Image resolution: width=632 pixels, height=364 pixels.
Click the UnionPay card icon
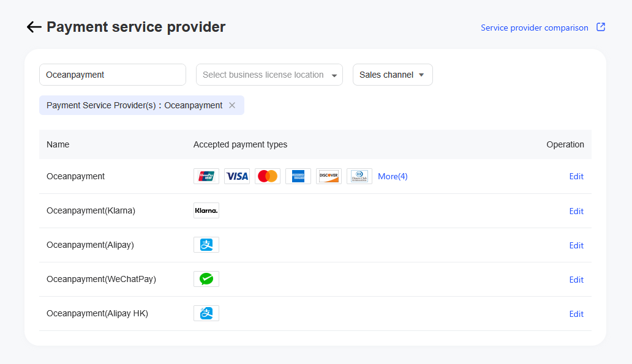pos(206,176)
